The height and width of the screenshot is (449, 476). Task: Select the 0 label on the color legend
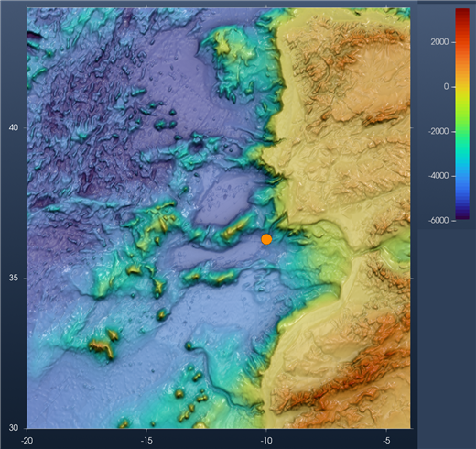(447, 87)
